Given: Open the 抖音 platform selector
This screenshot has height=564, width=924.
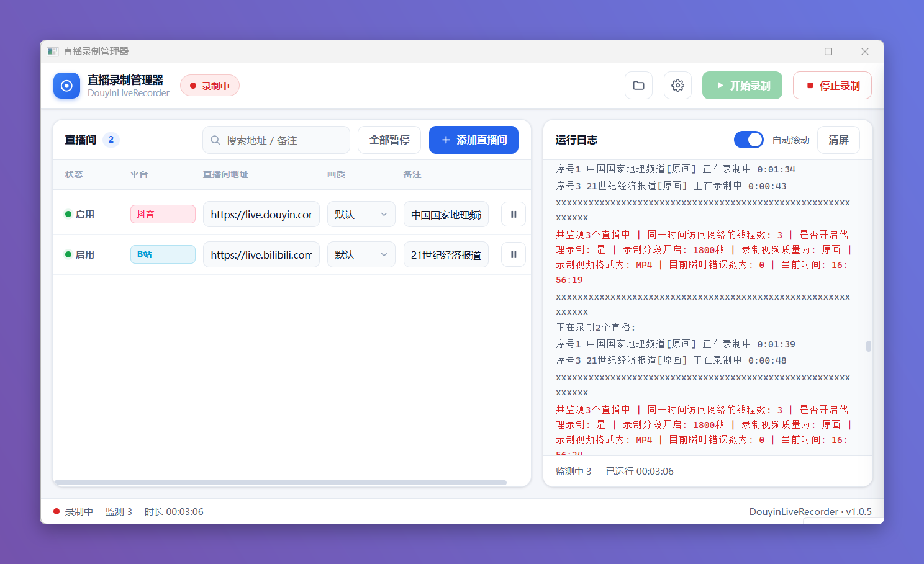Looking at the screenshot, I should click(163, 214).
